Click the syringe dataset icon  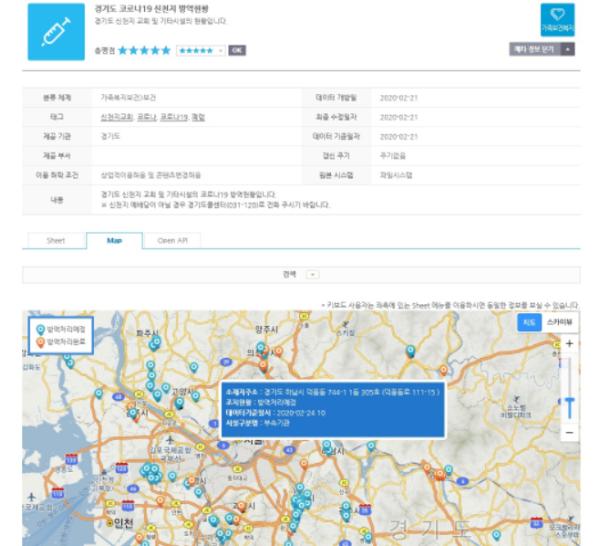(x=54, y=31)
